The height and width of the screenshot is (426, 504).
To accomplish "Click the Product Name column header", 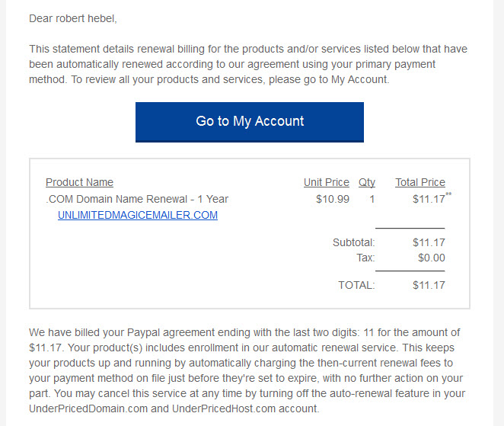I will click(x=79, y=182).
